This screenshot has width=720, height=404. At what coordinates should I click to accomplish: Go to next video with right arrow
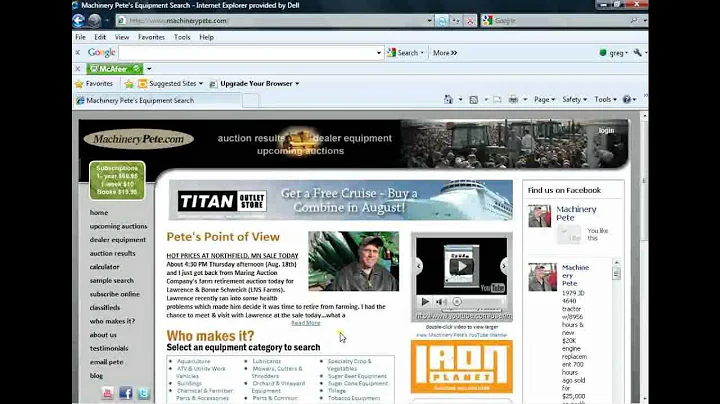click(504, 266)
